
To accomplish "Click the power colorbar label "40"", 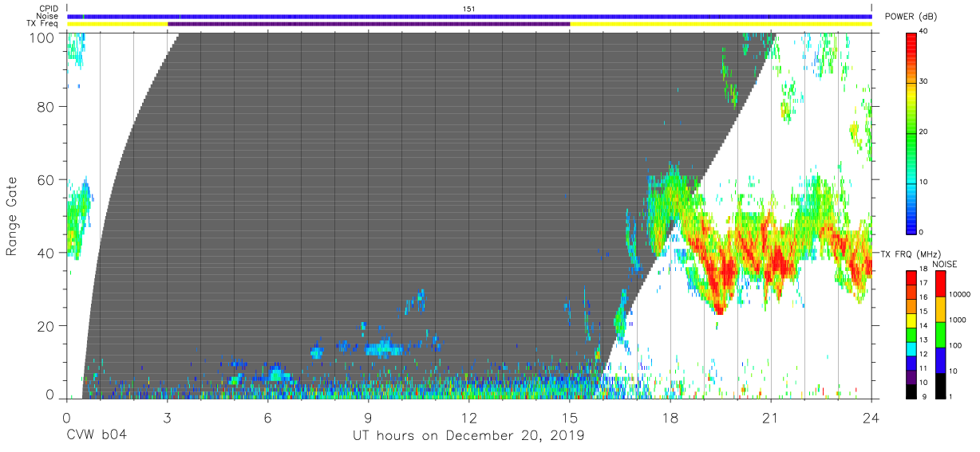I will [x=923, y=32].
